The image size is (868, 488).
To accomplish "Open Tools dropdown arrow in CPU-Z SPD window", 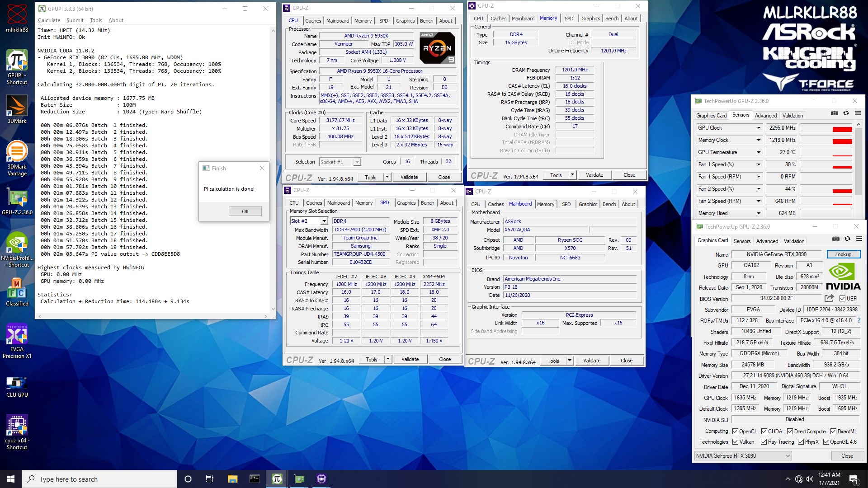I will click(x=388, y=359).
